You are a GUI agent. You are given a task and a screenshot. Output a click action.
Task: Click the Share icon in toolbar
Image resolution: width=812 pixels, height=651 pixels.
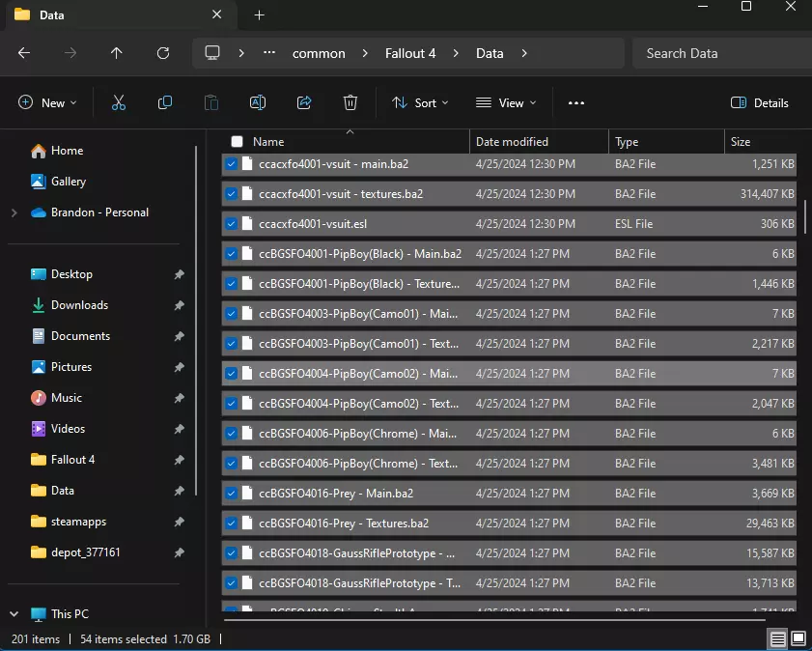(x=304, y=102)
